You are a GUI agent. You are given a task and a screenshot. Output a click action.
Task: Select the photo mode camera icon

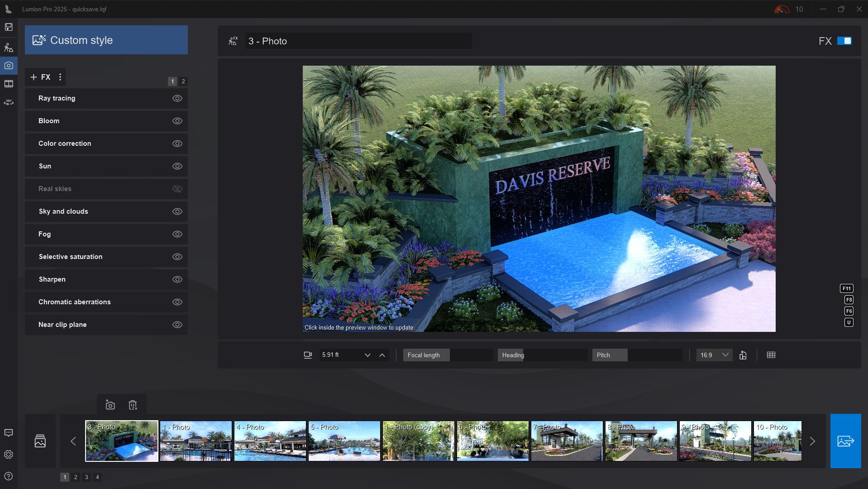click(9, 66)
